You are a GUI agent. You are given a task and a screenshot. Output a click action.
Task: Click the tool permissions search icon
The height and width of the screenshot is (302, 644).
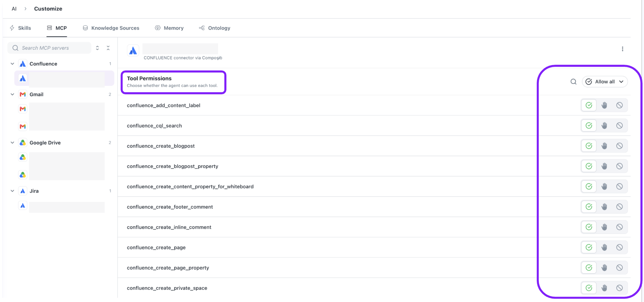click(574, 82)
